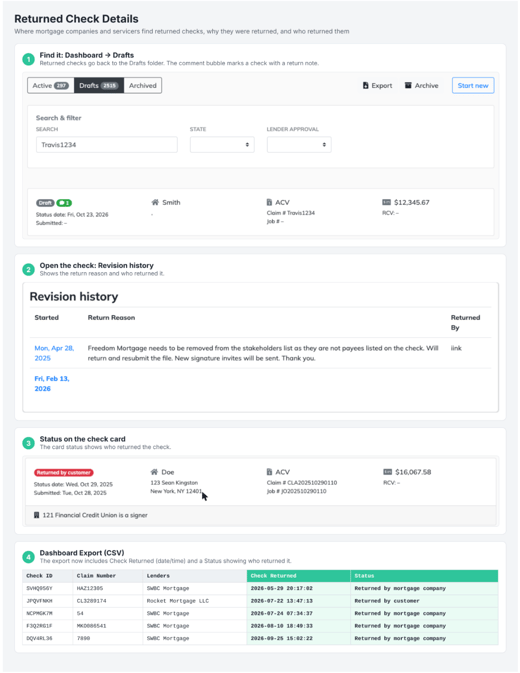Click the $12,345.67 amount

point(411,202)
